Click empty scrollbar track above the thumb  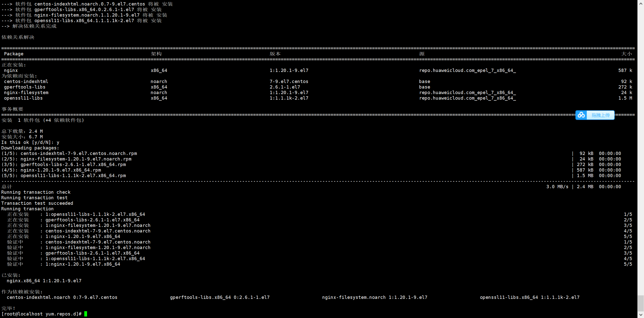click(641, 151)
